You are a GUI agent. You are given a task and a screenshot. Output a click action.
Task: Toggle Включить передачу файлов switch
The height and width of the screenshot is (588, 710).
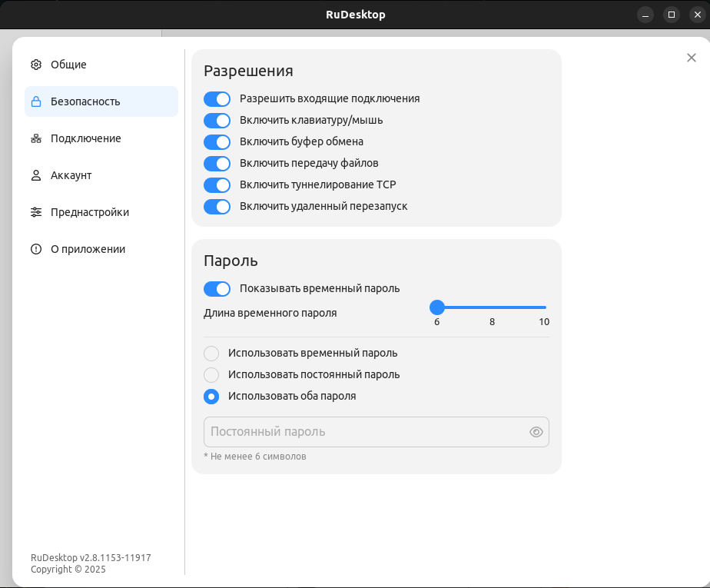click(217, 164)
